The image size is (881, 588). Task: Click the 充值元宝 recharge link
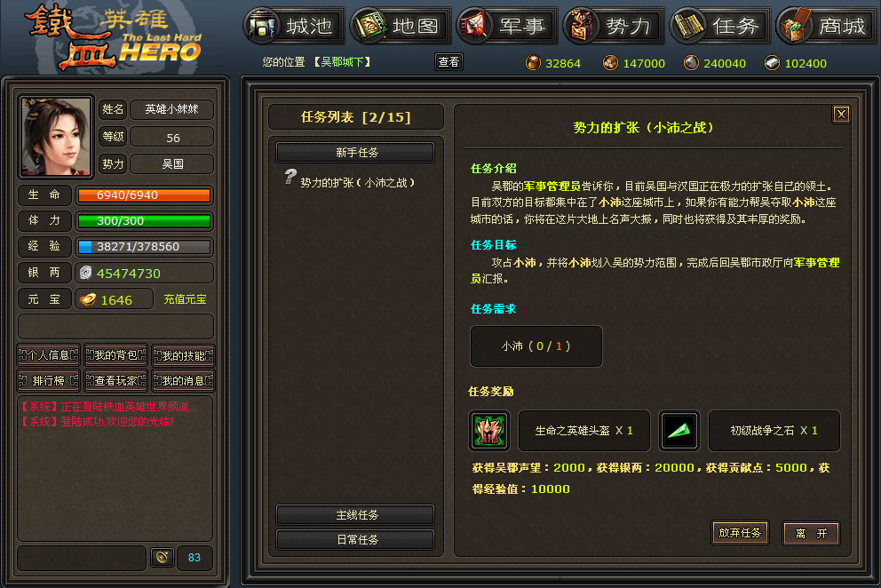tap(185, 299)
